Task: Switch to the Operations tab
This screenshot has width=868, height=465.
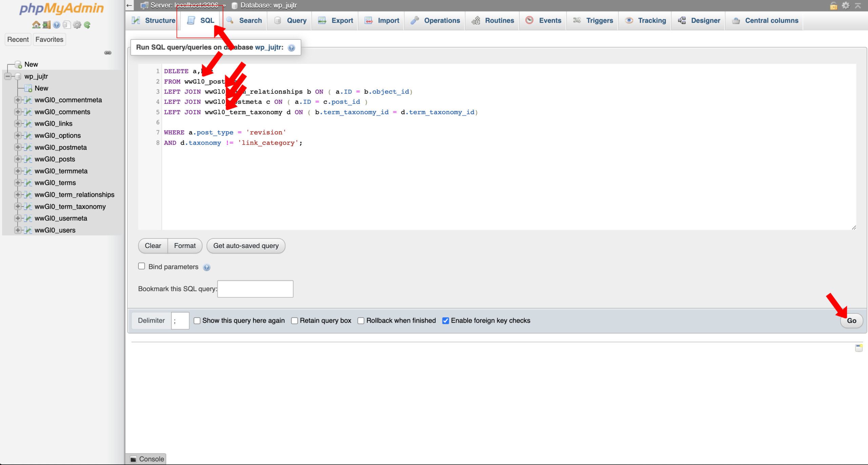Action: [x=435, y=21]
